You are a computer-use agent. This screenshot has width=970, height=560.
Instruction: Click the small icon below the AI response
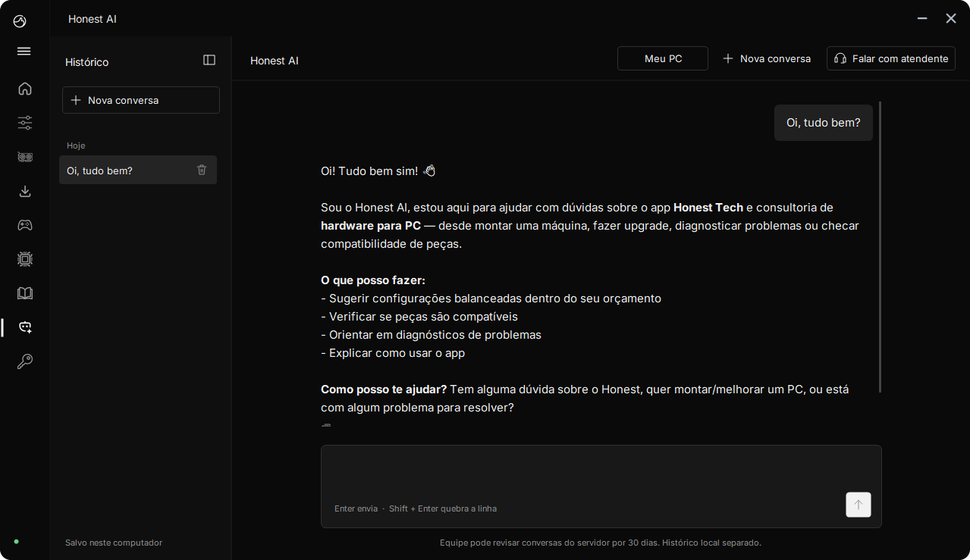[x=326, y=425]
